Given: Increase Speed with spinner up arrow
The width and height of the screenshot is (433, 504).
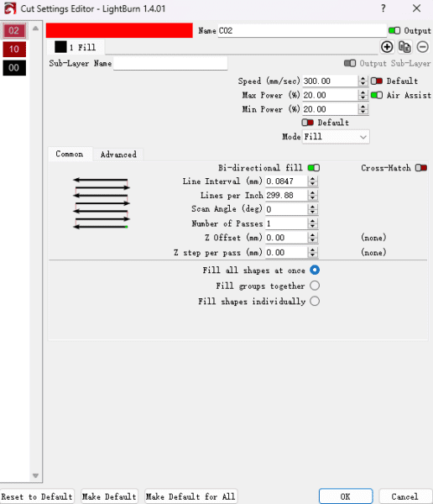Looking at the screenshot, I should [363, 78].
